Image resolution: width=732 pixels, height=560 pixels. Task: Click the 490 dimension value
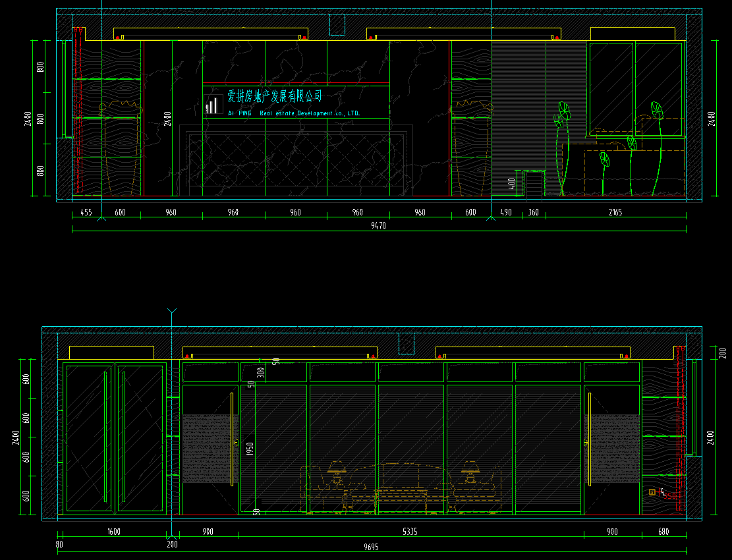point(506,212)
